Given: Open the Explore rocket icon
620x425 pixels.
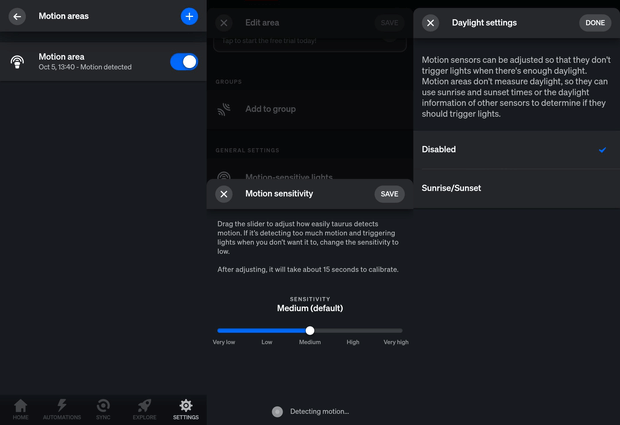Looking at the screenshot, I should (x=144, y=406).
